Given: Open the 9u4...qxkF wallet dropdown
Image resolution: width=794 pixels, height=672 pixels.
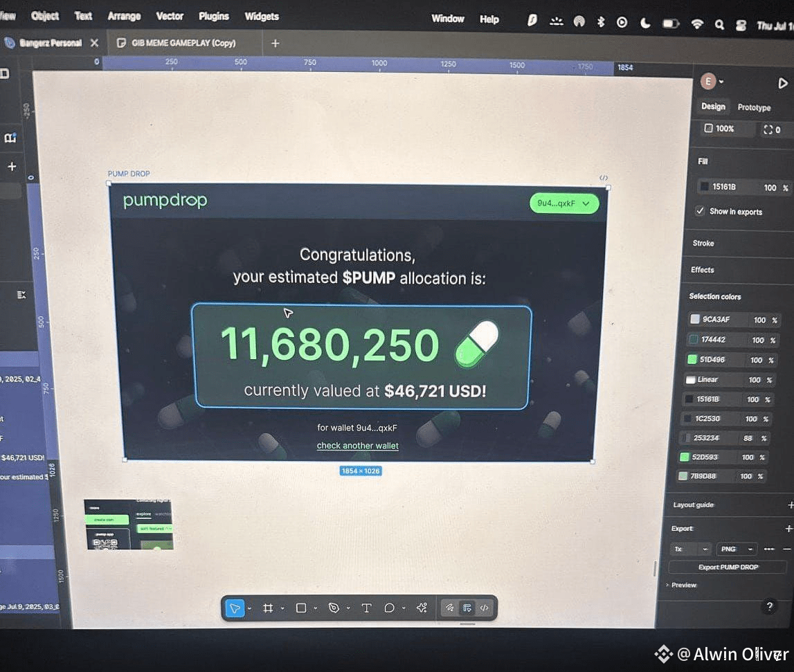Looking at the screenshot, I should [563, 203].
